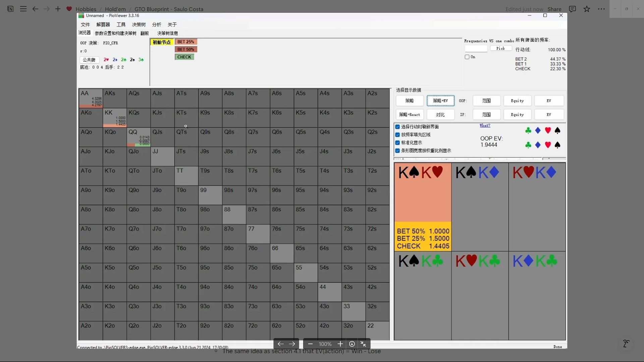Select the QQ hand cell in matrix
The height and width of the screenshot is (362, 644).
(139, 137)
